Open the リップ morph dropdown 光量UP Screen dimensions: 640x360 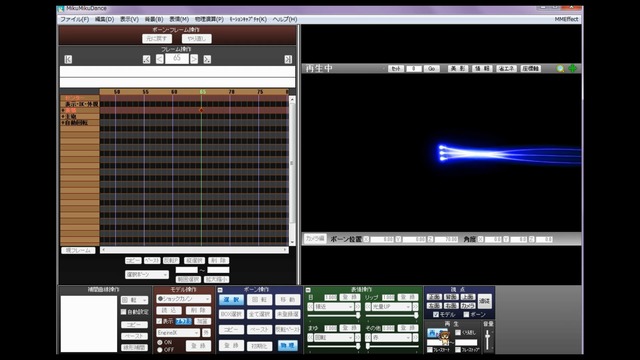[391, 307]
